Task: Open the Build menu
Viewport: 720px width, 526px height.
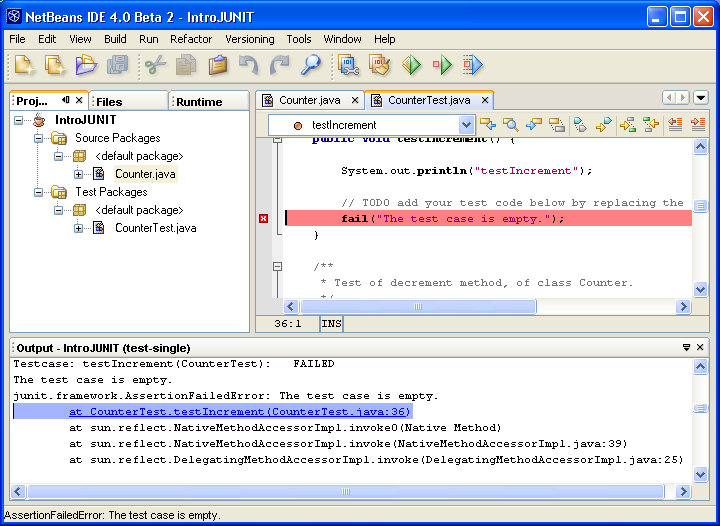Action: tap(115, 39)
